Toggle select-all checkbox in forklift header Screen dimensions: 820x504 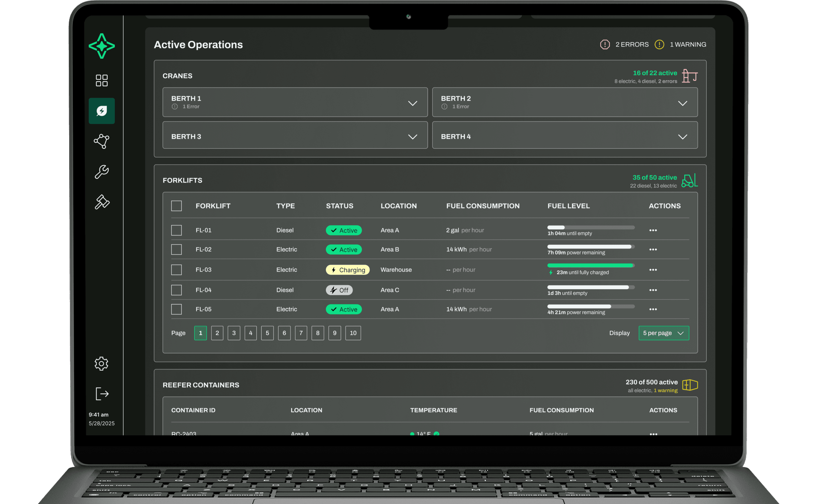tap(176, 206)
